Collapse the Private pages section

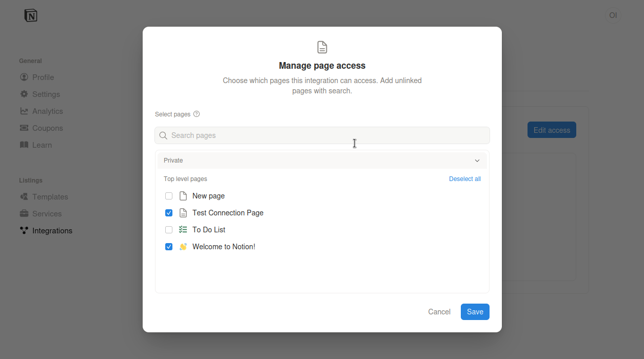point(477,160)
